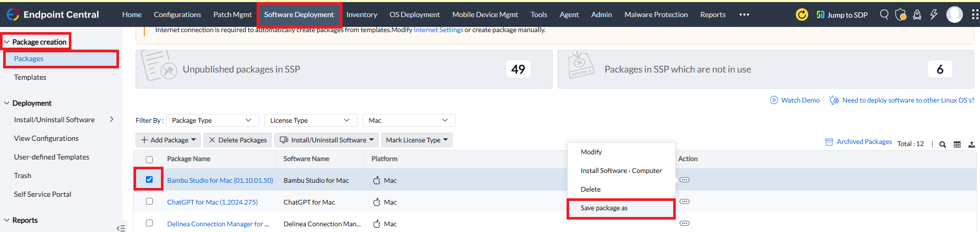Uncheck the Bambu Studio for Mac checkbox

pos(149,180)
